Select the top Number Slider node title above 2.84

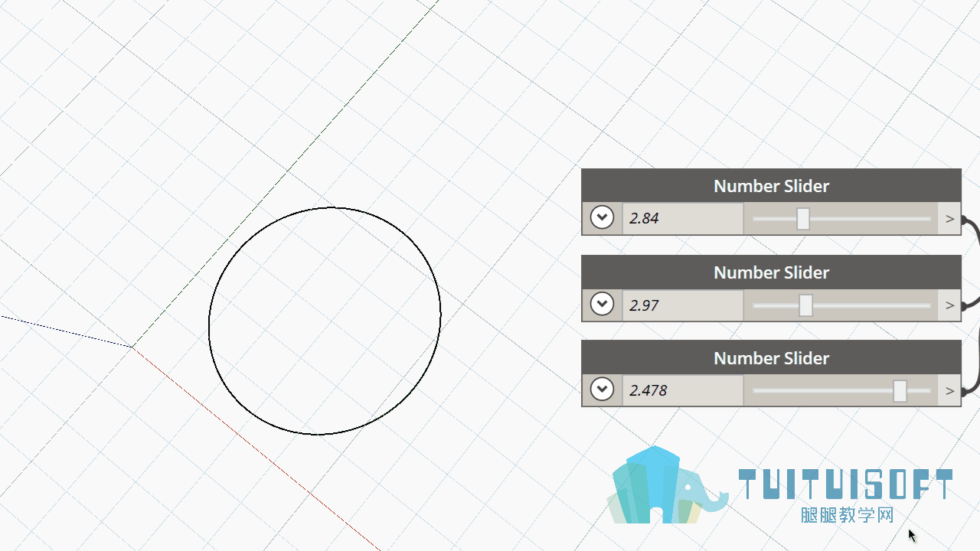pyautogui.click(x=771, y=186)
